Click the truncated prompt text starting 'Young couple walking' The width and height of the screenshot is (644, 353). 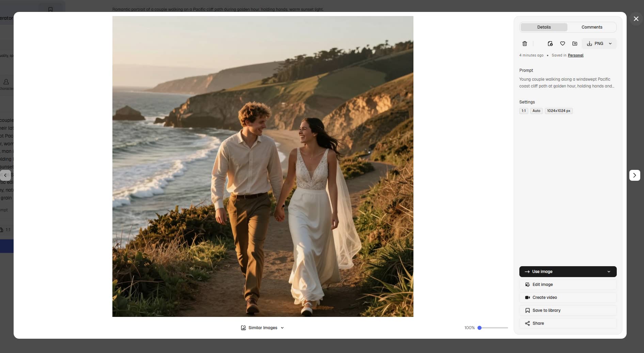[567, 83]
